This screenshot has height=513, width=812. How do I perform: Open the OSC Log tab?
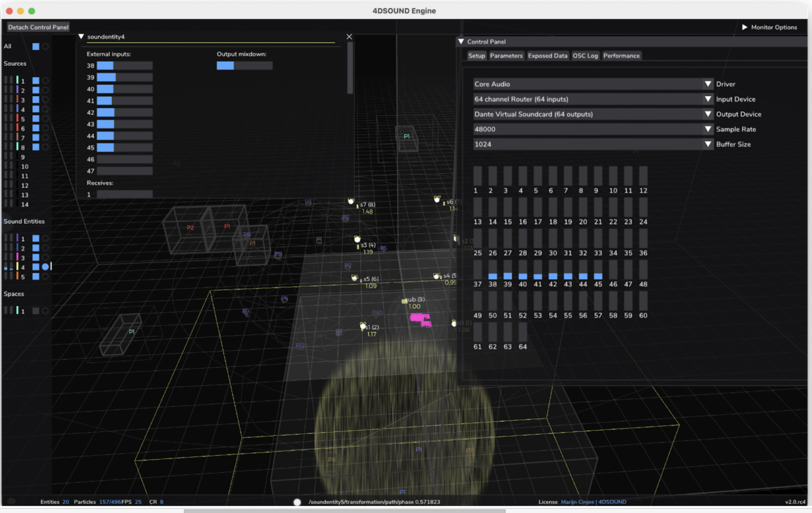585,56
